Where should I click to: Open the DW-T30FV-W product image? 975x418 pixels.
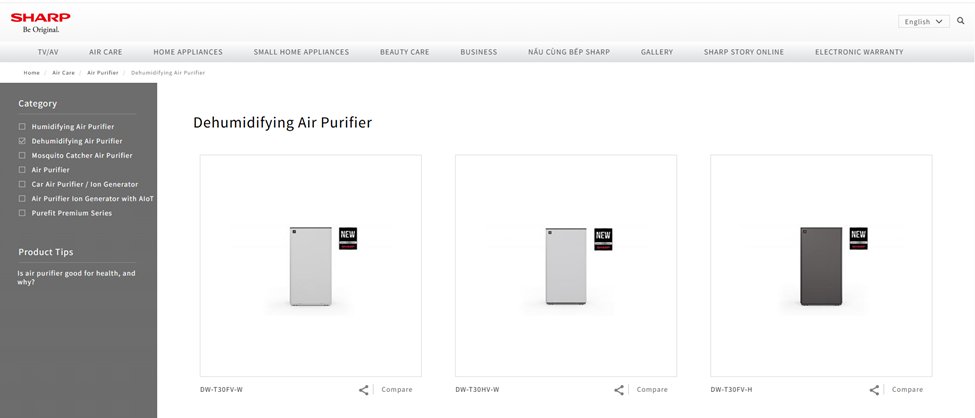tap(311, 266)
